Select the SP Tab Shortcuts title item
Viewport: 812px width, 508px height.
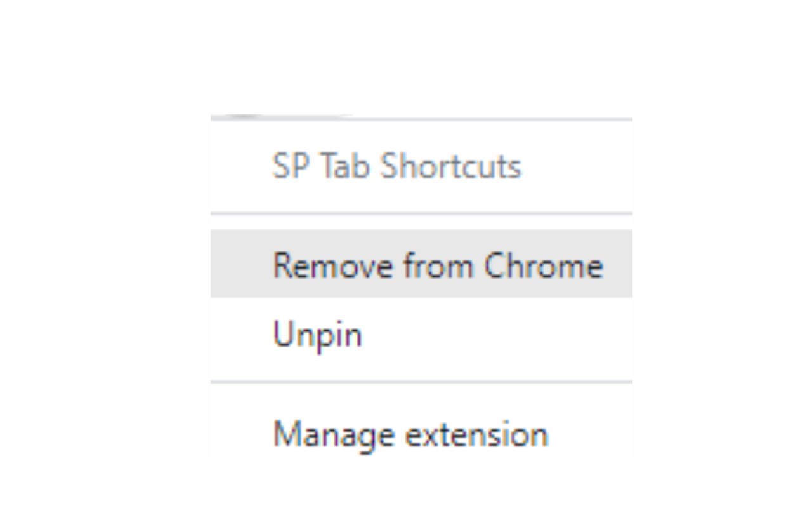[x=396, y=167]
